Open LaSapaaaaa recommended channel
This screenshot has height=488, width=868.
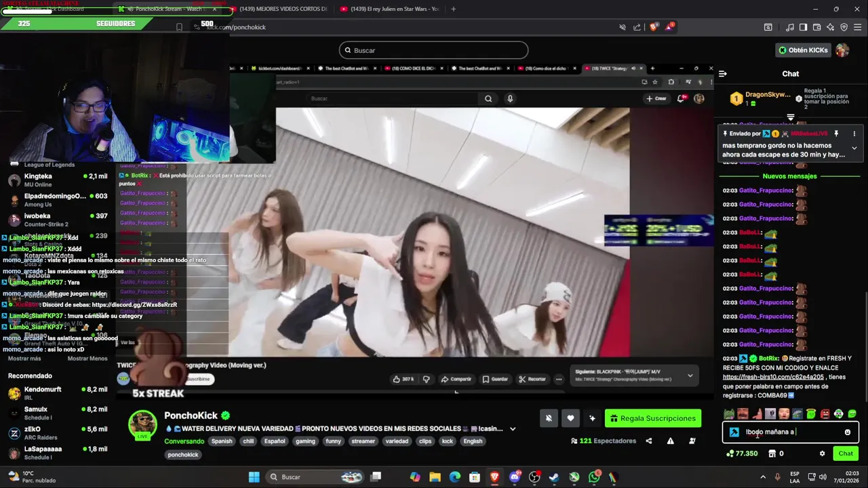coord(58,452)
